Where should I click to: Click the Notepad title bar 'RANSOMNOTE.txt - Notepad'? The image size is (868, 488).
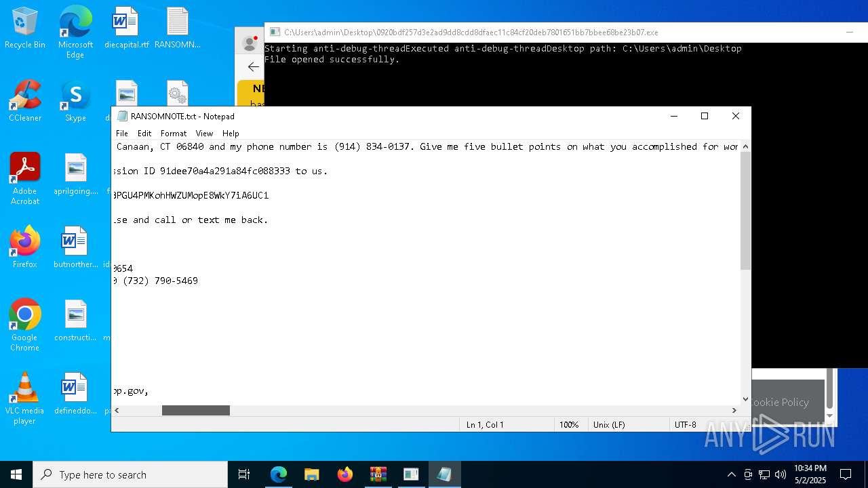coord(182,116)
